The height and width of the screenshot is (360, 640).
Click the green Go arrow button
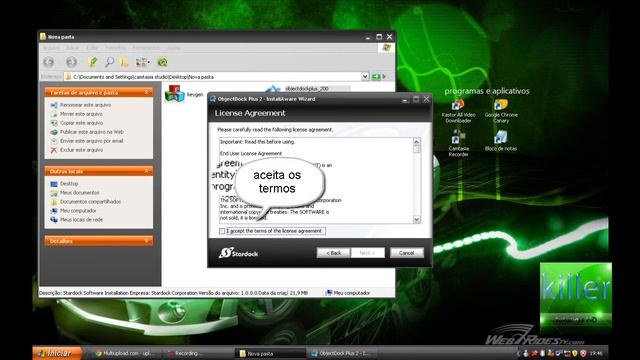pos(376,76)
